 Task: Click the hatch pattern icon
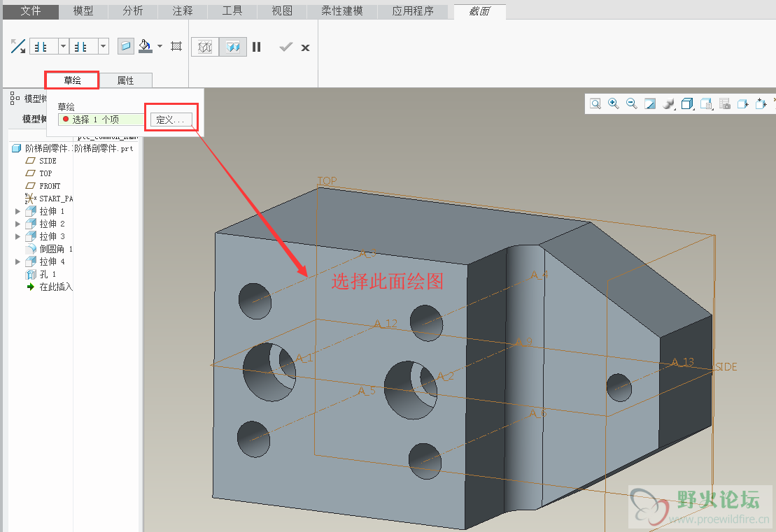176,46
